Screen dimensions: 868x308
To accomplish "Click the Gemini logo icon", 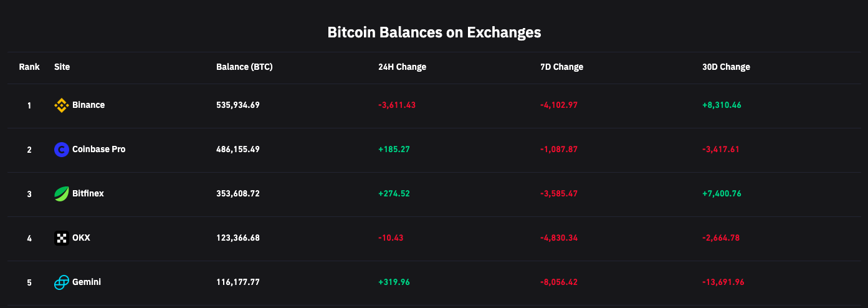I will click(x=61, y=282).
